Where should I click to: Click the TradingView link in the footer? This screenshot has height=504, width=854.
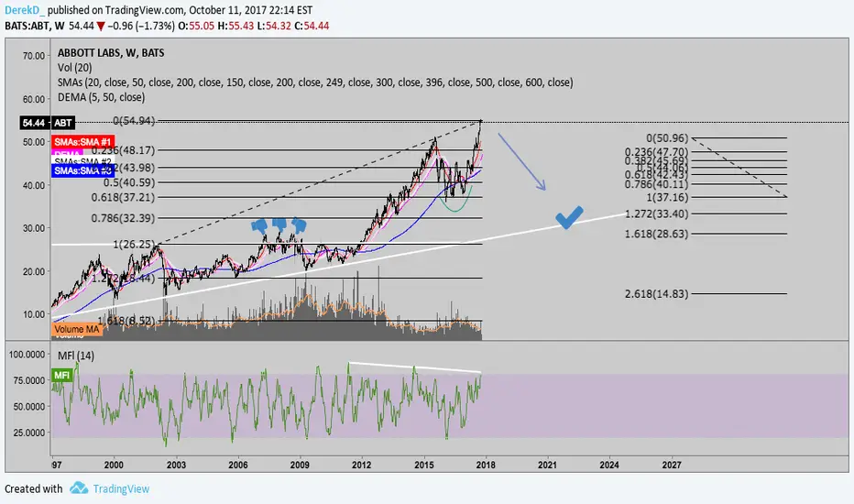pyautogui.click(x=121, y=488)
